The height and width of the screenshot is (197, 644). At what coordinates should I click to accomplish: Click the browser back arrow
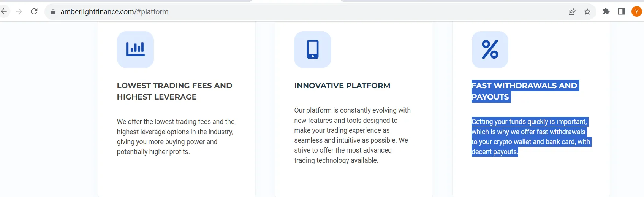pos(4,11)
